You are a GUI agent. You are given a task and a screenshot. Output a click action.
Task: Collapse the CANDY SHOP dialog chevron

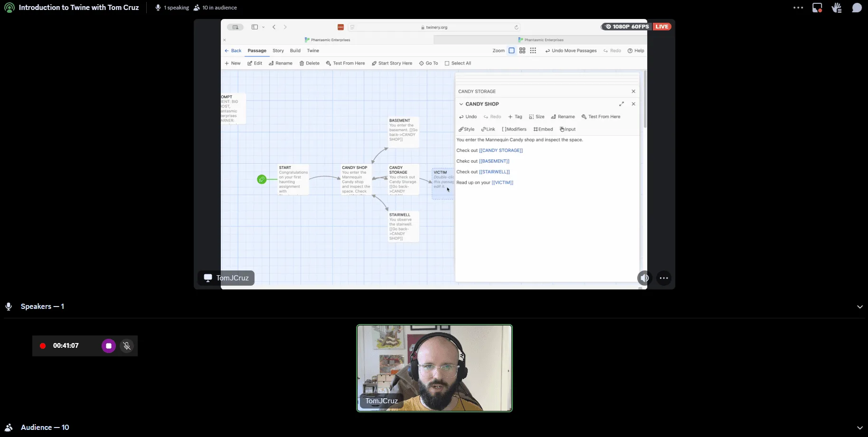tap(461, 104)
